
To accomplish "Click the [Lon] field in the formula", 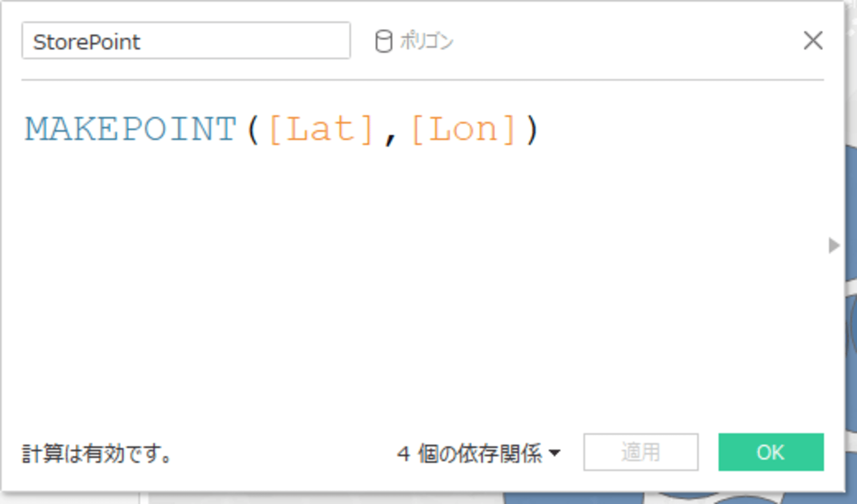I will coord(464,129).
